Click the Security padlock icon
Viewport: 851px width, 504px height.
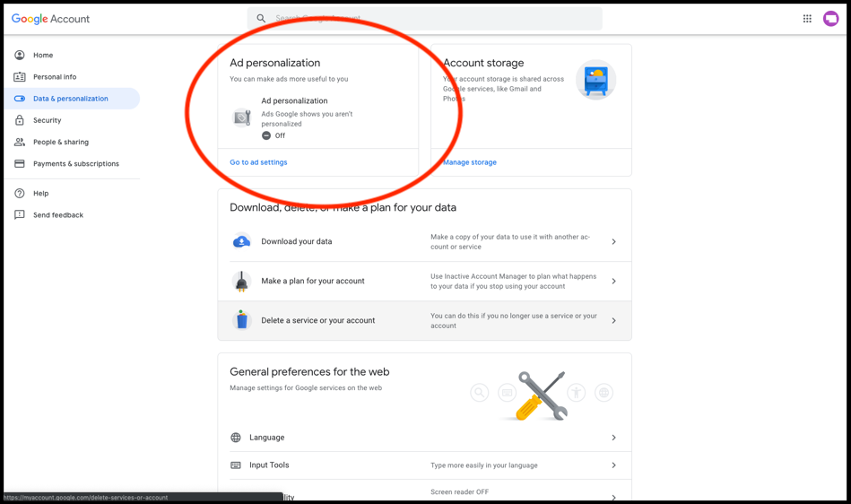tap(20, 120)
